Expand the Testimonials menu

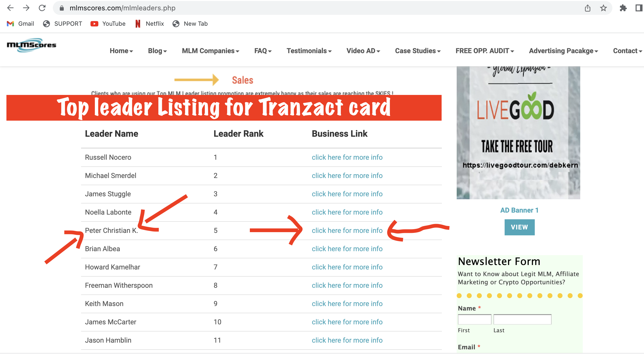coord(309,51)
